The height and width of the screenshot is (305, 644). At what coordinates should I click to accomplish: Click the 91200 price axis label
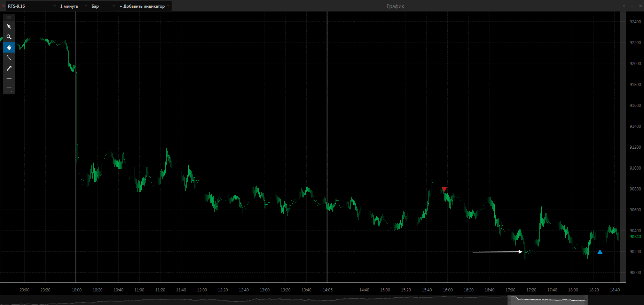pyautogui.click(x=635, y=147)
